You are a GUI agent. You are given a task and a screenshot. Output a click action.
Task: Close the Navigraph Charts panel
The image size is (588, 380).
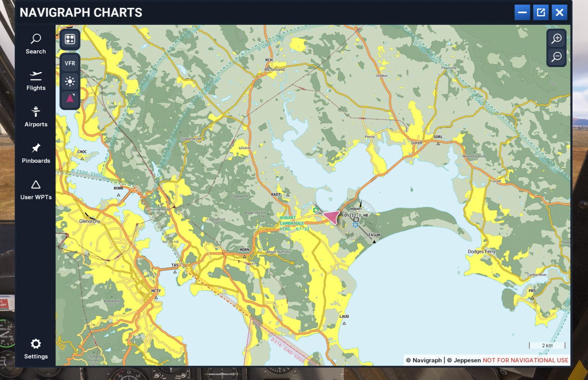[559, 12]
